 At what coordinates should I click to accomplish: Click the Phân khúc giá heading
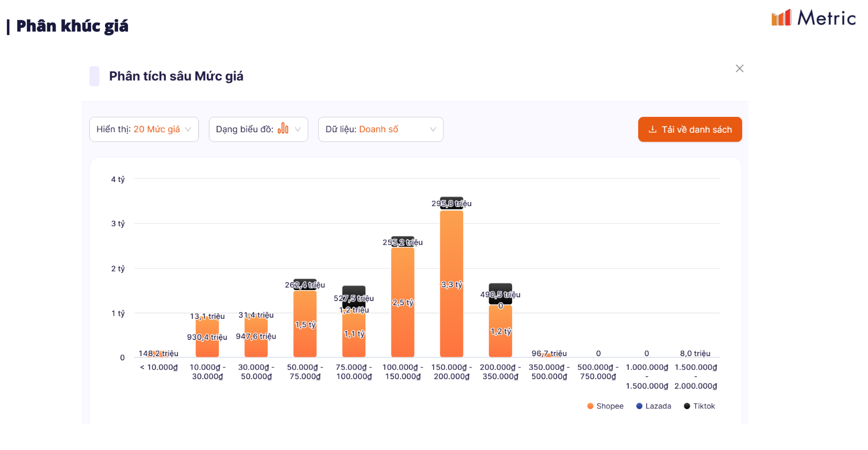(72, 26)
